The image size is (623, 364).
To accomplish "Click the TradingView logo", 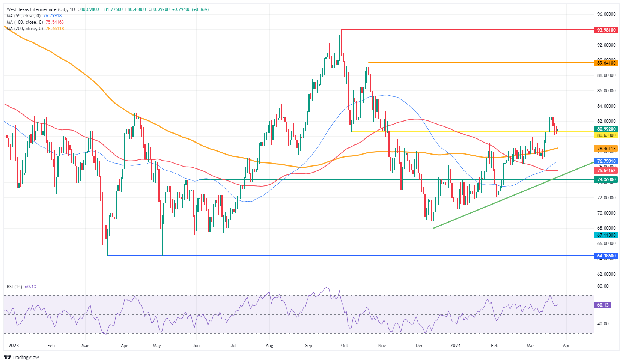I will tap(21, 357).
